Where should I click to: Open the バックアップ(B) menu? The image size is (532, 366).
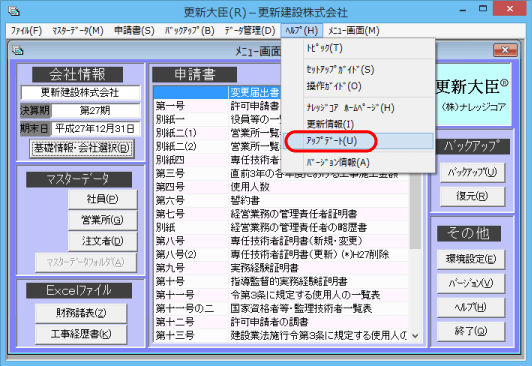pyautogui.click(x=190, y=31)
